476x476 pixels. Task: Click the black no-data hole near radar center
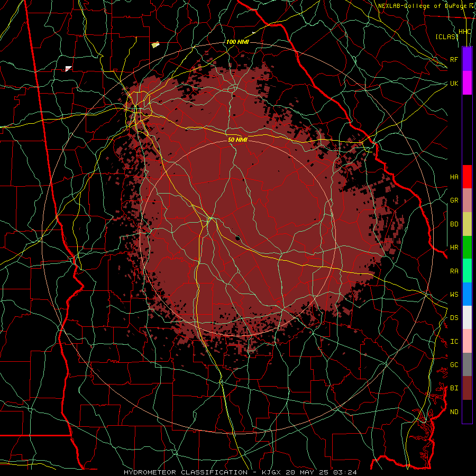click(x=237, y=237)
